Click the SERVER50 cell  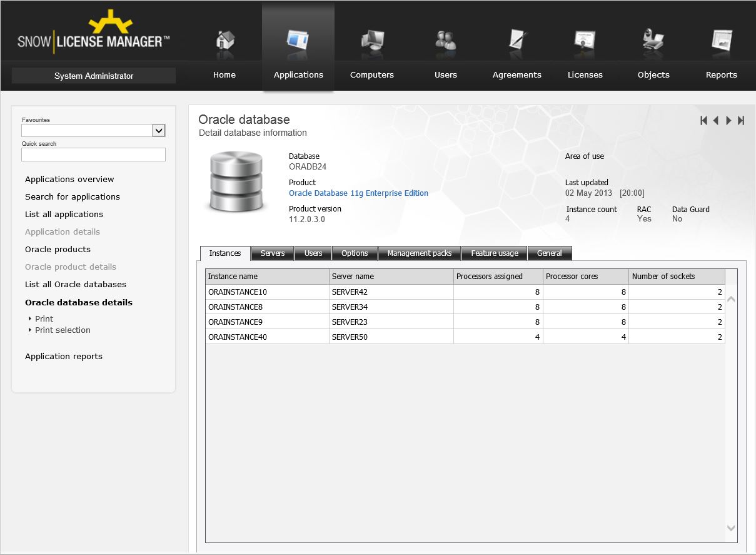tap(391, 337)
